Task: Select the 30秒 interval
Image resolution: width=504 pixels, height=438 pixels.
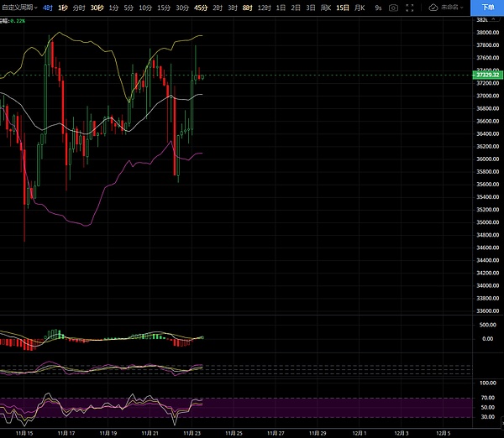Action: [x=97, y=7]
